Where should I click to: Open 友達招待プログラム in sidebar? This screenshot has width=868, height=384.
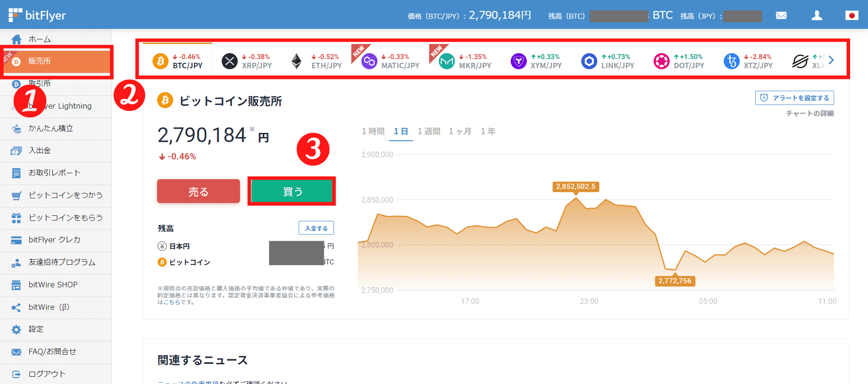tap(55, 263)
